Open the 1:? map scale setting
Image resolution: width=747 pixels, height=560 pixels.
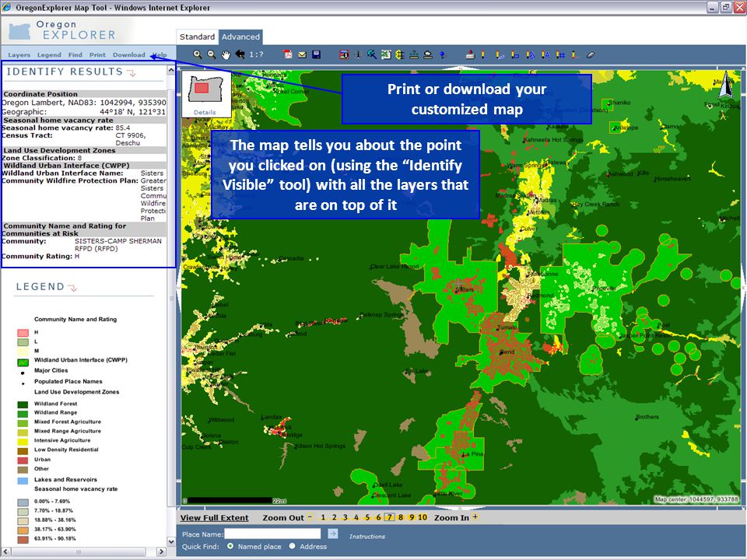point(256,54)
